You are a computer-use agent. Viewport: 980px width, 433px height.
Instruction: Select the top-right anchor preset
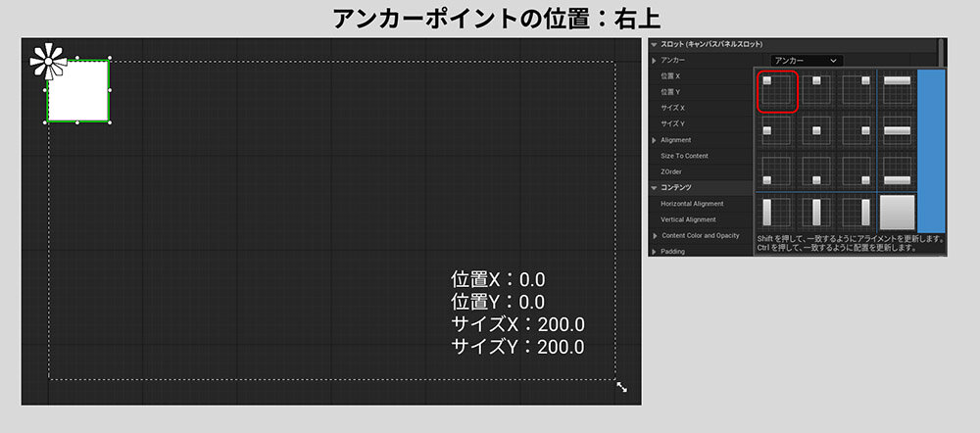(x=857, y=90)
